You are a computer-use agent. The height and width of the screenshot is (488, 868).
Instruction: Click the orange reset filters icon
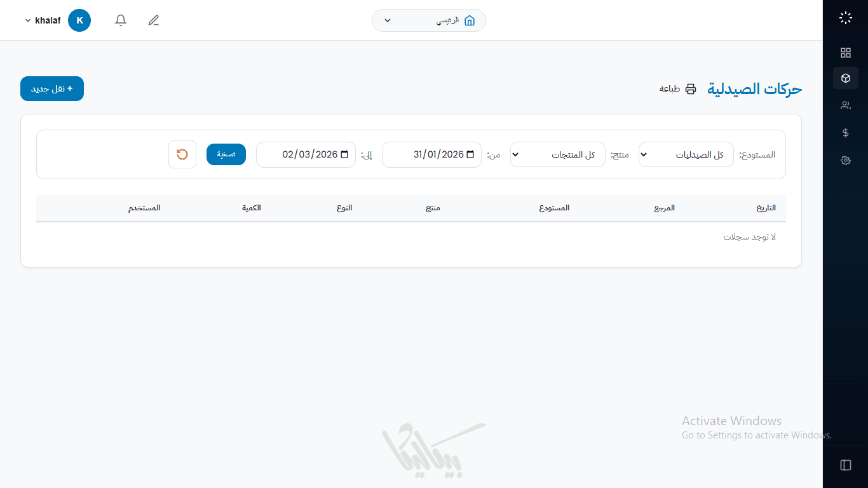tap(182, 154)
